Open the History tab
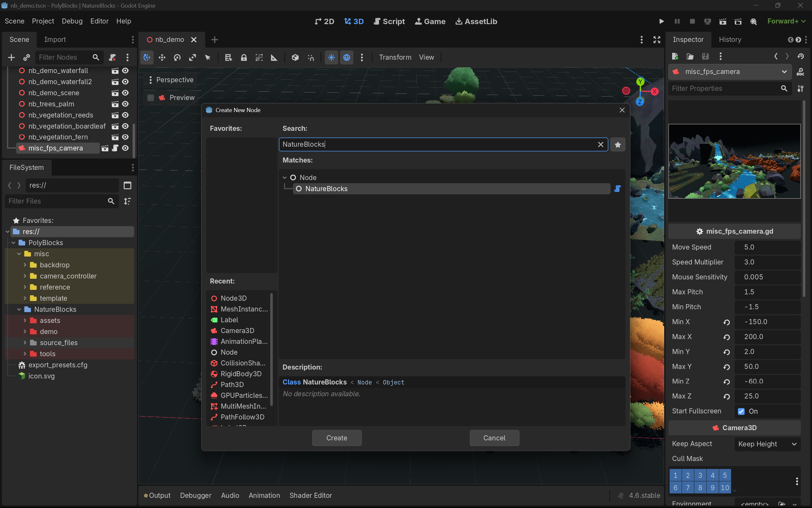This screenshot has height=508, width=812. pos(730,40)
